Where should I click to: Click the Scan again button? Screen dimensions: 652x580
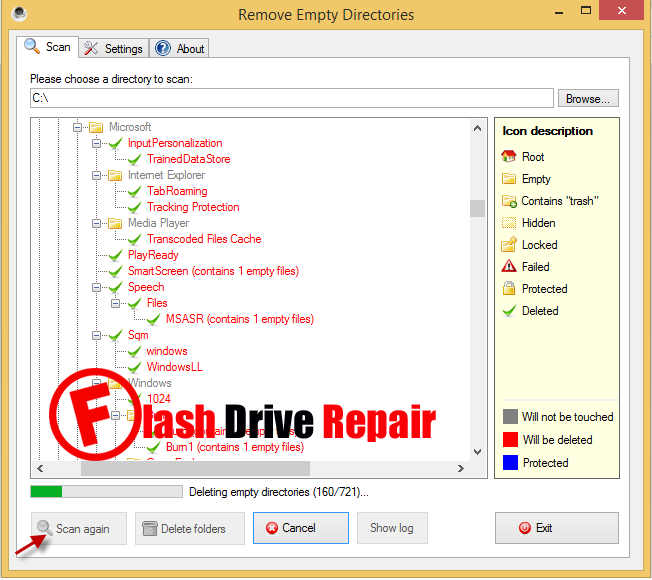[x=79, y=529]
